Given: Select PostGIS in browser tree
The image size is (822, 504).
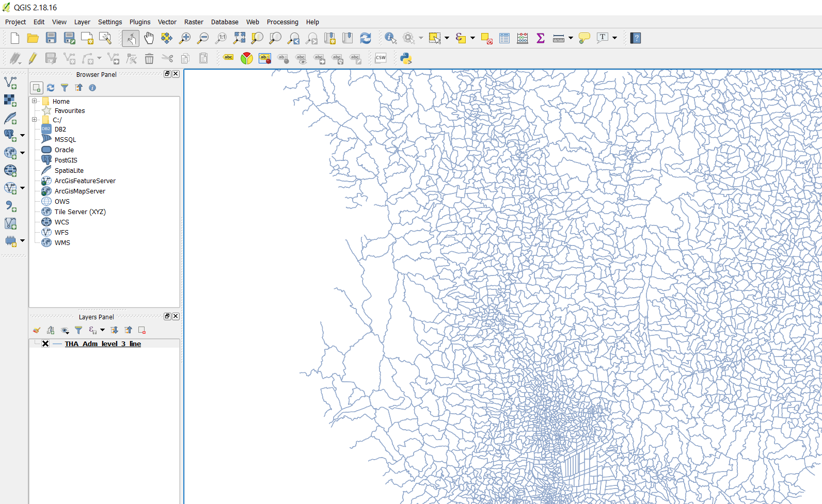Looking at the screenshot, I should click(x=66, y=160).
